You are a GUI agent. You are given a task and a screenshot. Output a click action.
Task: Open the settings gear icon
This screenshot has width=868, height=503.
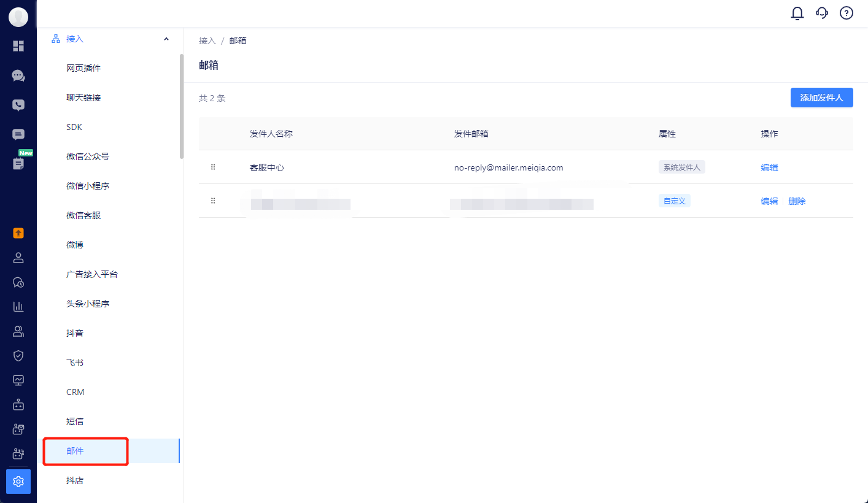18,482
